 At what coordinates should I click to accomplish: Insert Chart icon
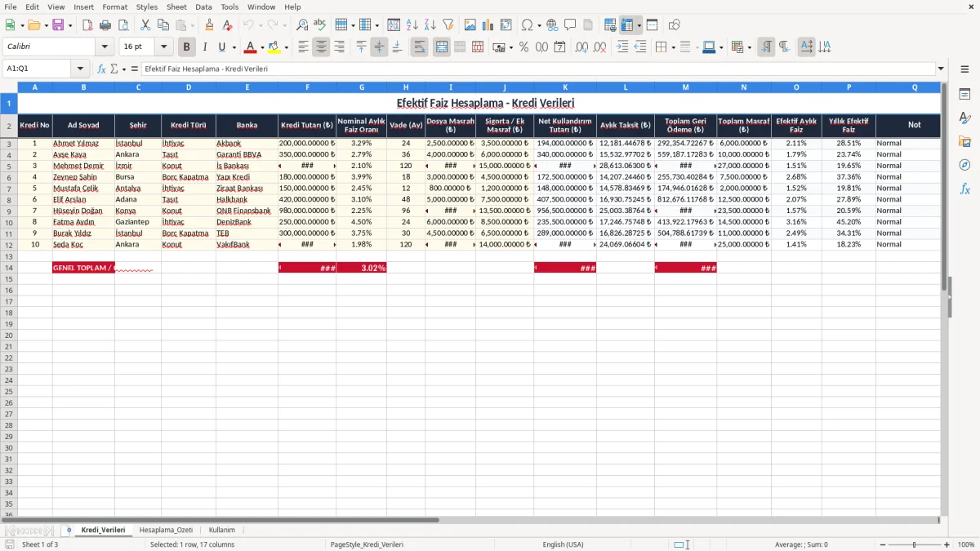click(x=488, y=25)
